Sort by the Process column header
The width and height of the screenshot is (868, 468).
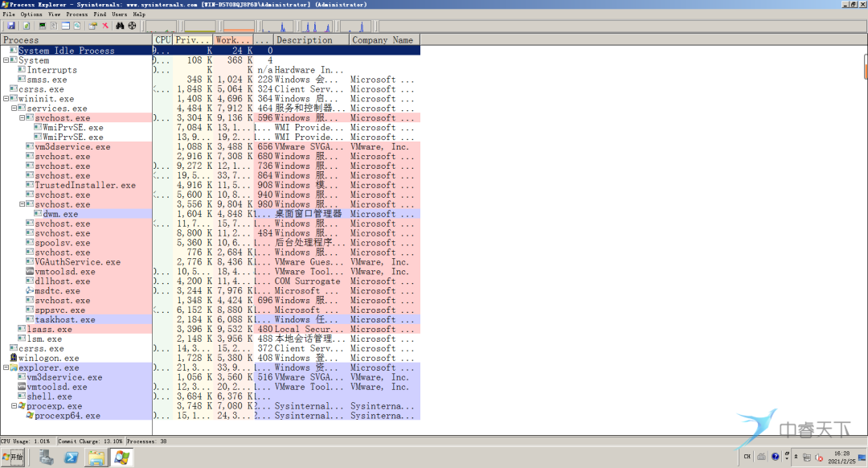[76, 40]
